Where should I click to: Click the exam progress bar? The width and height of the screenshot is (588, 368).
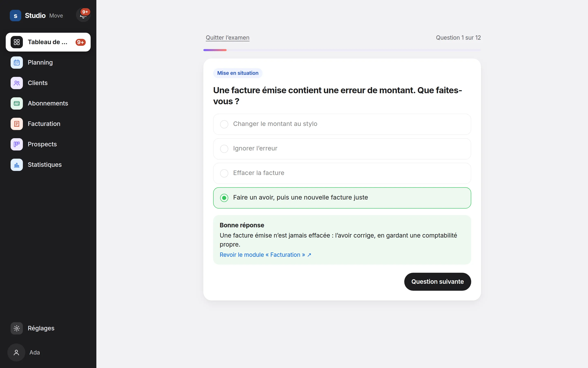342,50
